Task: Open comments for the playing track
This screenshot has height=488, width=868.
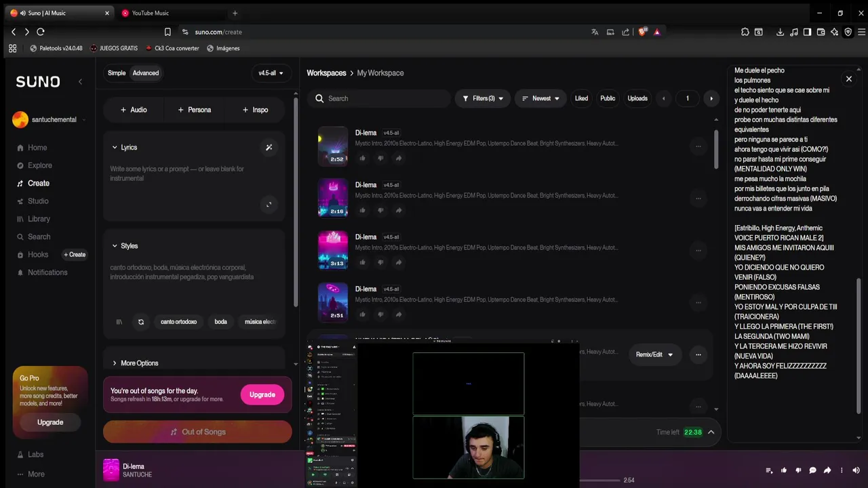Action: [x=813, y=470]
